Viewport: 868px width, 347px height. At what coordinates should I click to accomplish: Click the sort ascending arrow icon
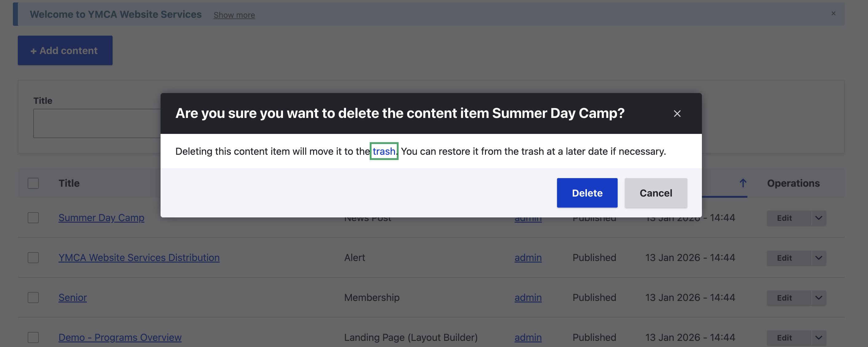click(x=743, y=183)
